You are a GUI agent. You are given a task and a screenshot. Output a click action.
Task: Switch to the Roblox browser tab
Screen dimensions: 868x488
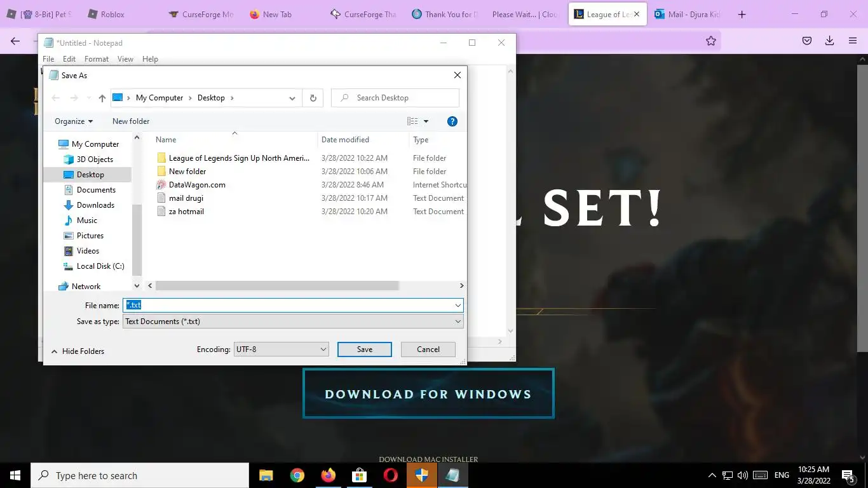[113, 14]
